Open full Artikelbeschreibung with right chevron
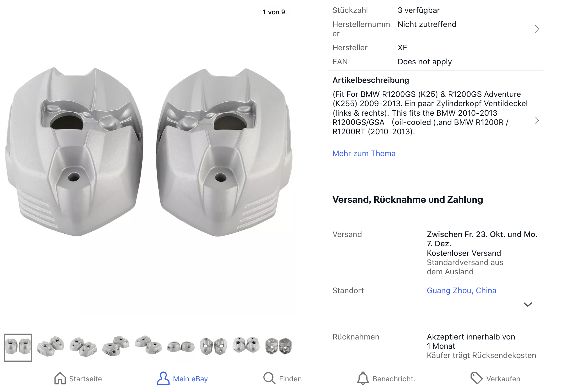This screenshot has height=392, width=566. coord(537,121)
